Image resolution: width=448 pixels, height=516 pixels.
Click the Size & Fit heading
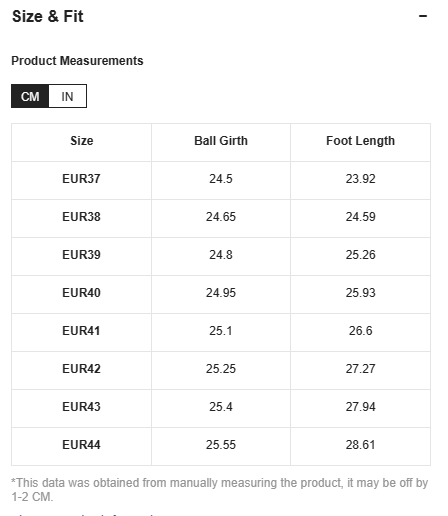pos(48,16)
